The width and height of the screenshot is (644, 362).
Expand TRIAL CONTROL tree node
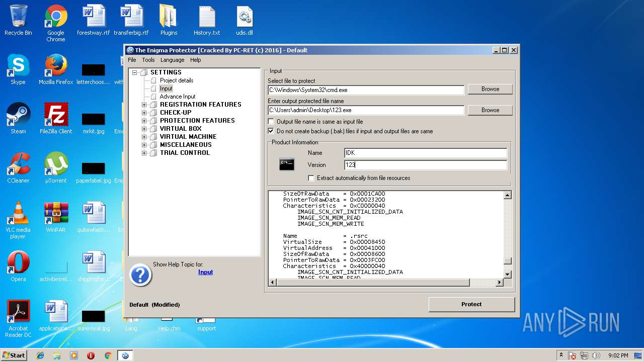(x=144, y=153)
